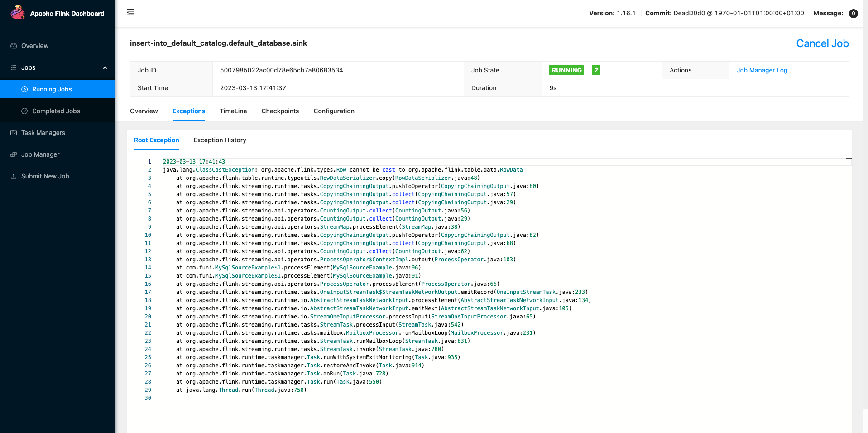Click the ClassCastException line in stack trace

[343, 170]
